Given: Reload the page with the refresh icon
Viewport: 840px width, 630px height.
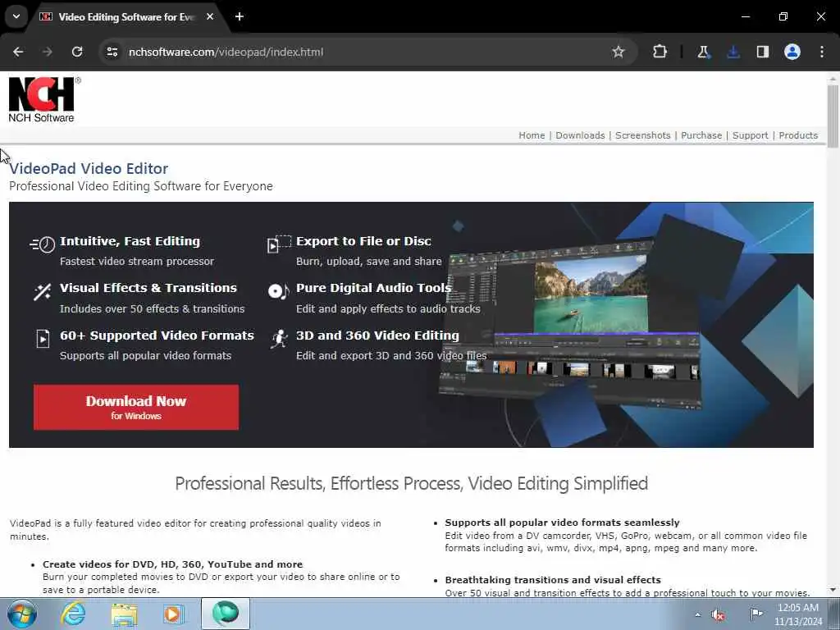Looking at the screenshot, I should (x=77, y=52).
